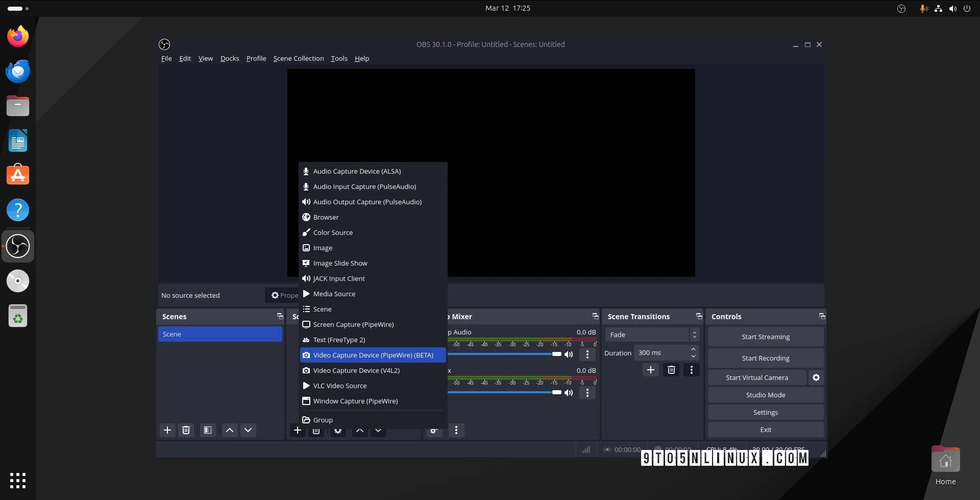This screenshot has width=980, height=500.
Task: Toggle Studio Mode
Action: 765,395
